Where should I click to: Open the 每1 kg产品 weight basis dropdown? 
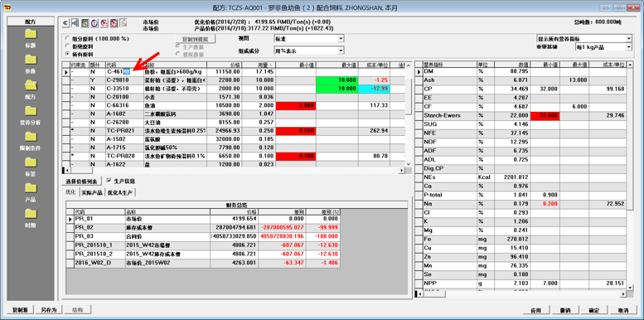tap(603, 47)
